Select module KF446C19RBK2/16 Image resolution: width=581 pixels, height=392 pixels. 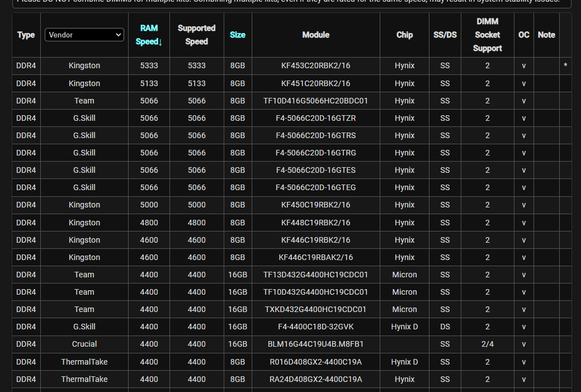[316, 240]
